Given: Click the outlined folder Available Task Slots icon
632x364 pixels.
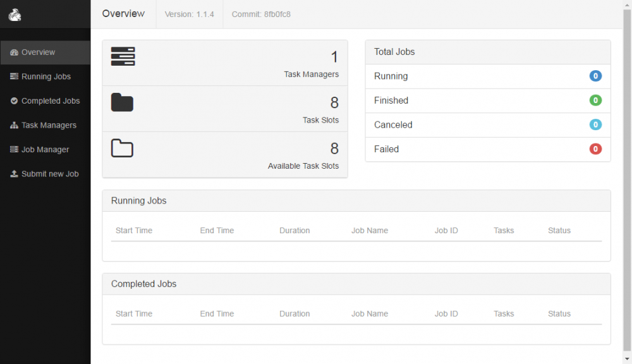Looking at the screenshot, I should tap(122, 149).
